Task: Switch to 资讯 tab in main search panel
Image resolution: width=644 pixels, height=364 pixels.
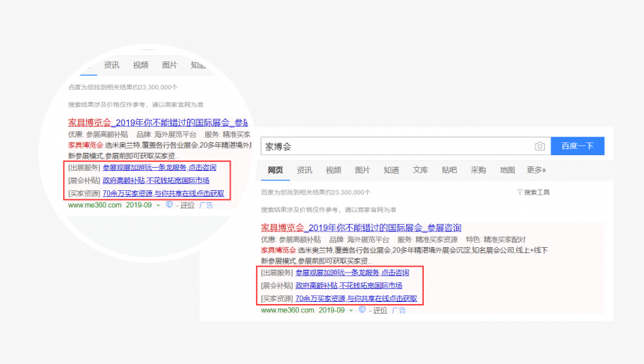Action: [x=304, y=170]
